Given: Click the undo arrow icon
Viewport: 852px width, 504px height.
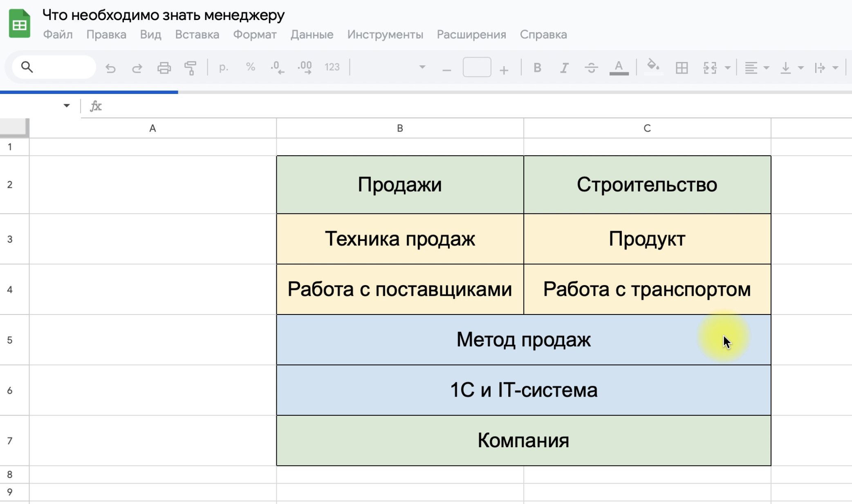Looking at the screenshot, I should tap(110, 68).
